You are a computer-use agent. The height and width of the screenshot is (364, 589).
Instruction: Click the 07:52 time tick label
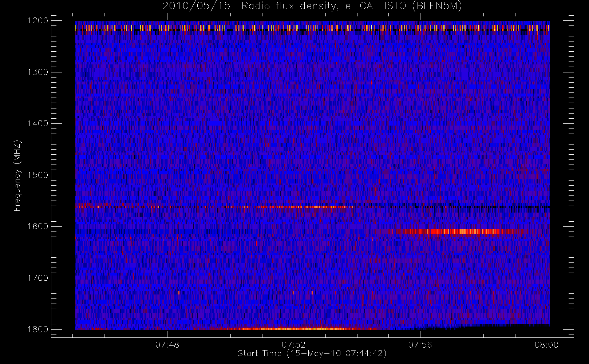click(293, 345)
